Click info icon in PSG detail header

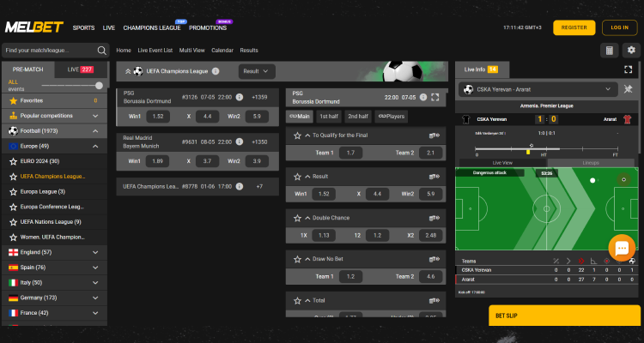pos(423,98)
